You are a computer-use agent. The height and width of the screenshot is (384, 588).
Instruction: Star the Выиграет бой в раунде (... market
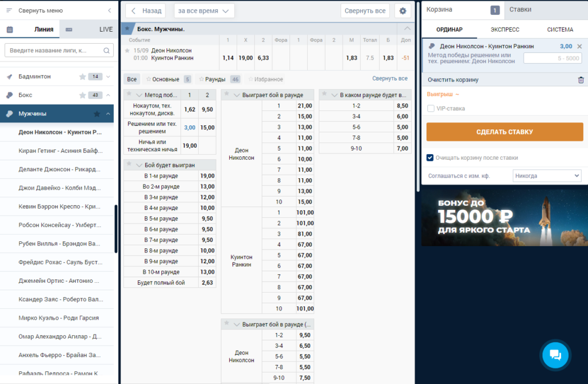(226, 323)
